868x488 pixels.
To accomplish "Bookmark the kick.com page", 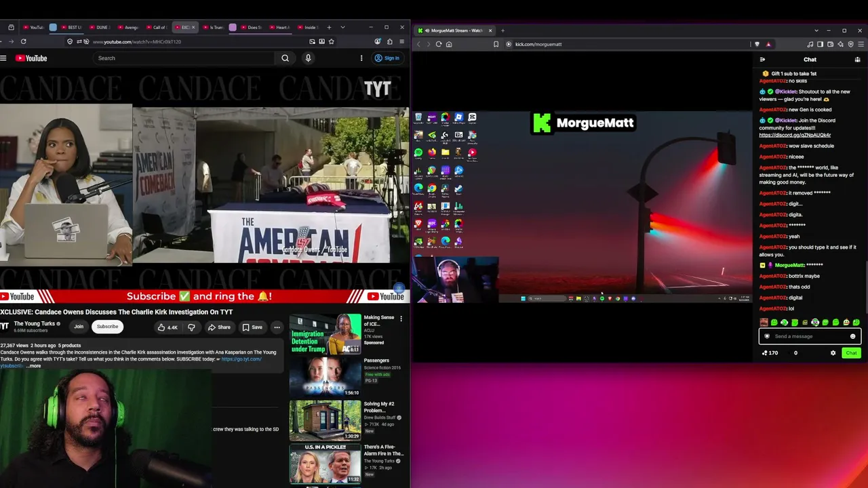I will [496, 44].
